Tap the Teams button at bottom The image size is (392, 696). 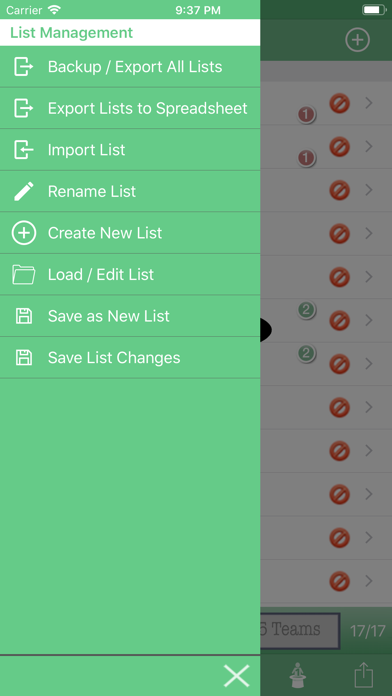[300, 629]
